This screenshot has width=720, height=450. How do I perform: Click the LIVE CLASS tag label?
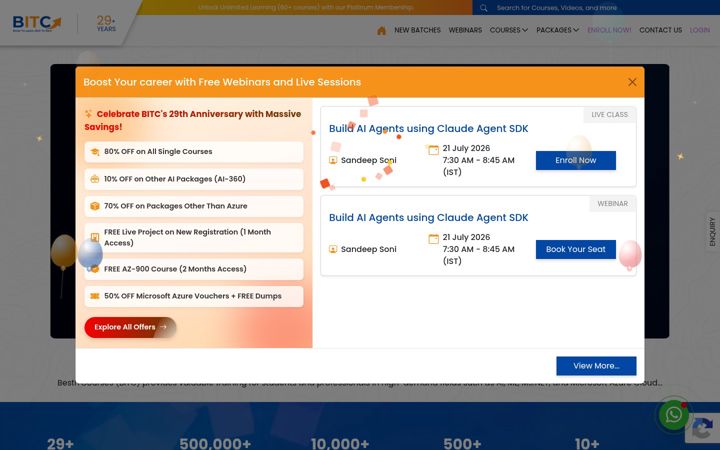tap(609, 115)
